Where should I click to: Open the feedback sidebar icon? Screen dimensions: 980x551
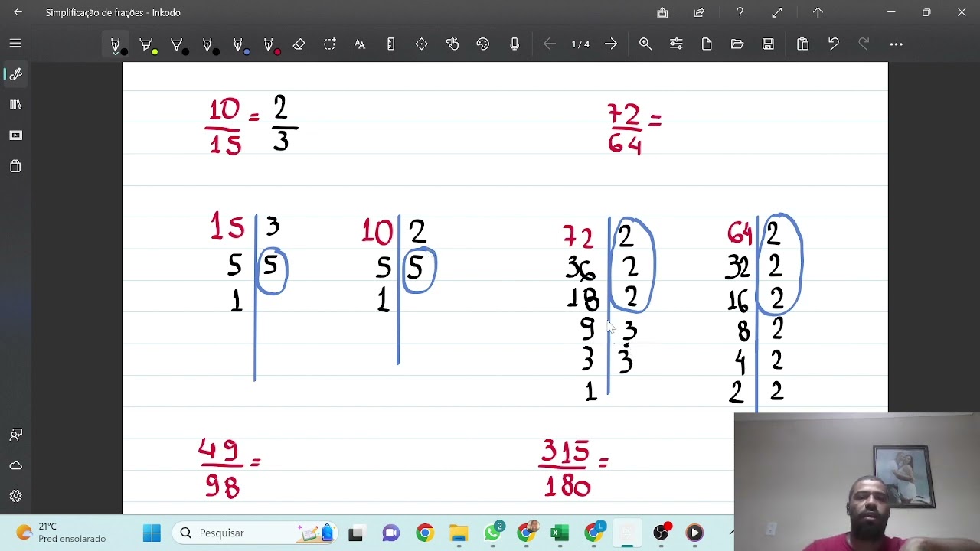tap(15, 435)
